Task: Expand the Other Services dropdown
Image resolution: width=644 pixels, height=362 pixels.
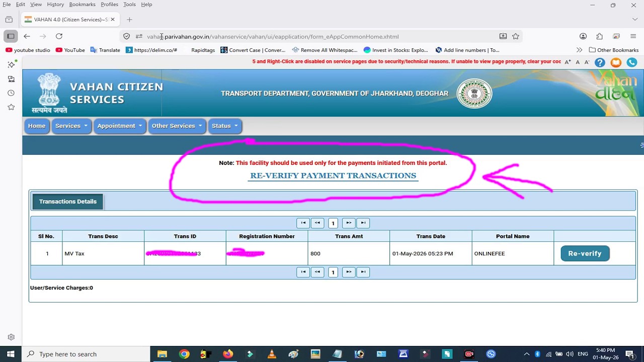Action: pyautogui.click(x=177, y=126)
